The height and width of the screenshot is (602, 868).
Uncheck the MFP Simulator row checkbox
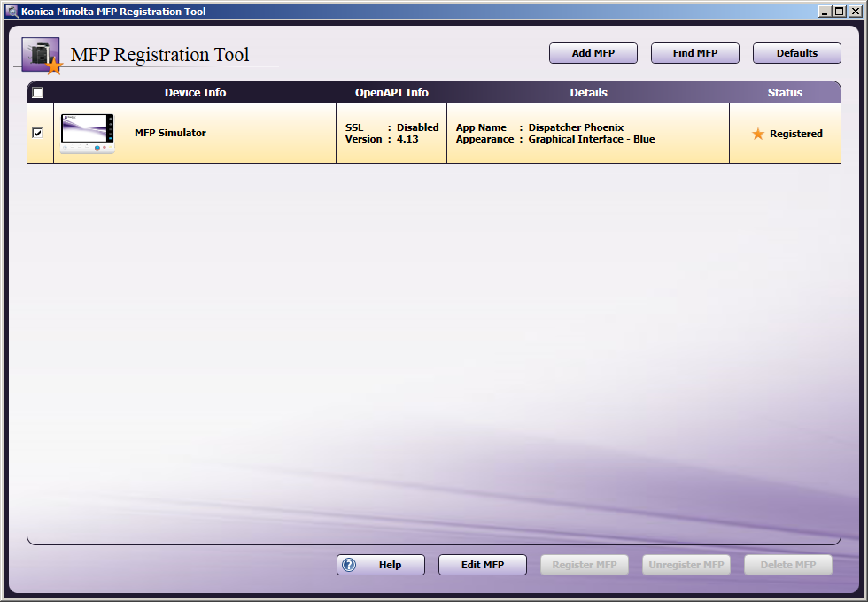tap(37, 133)
